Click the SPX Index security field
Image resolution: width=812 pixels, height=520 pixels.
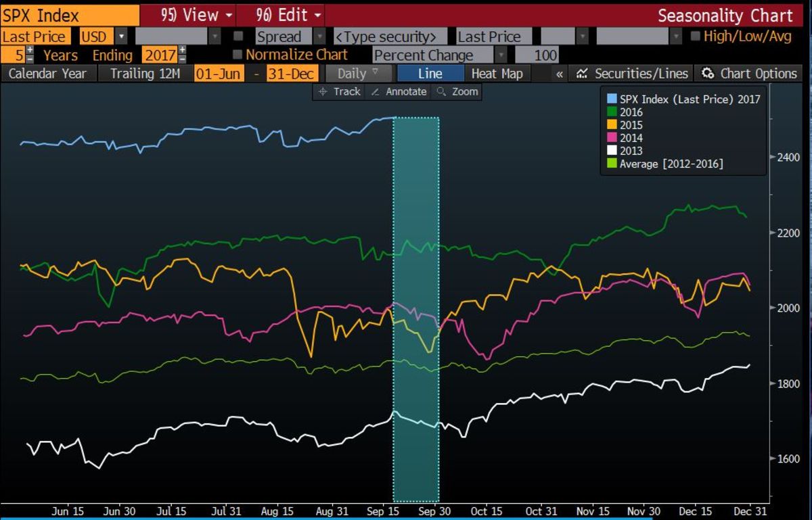tap(70, 15)
